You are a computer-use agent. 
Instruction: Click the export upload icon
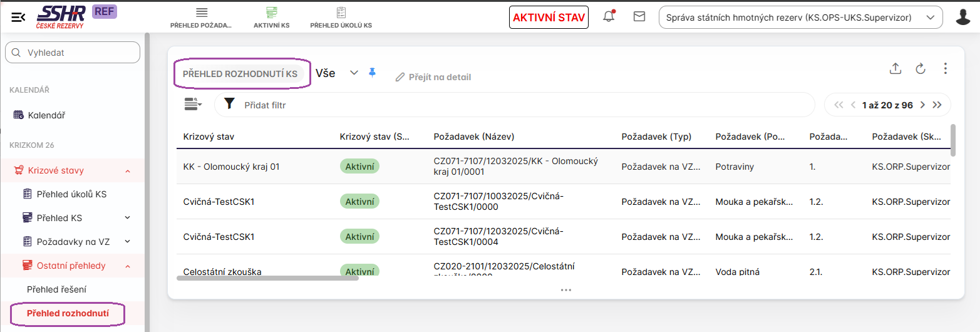point(895,69)
